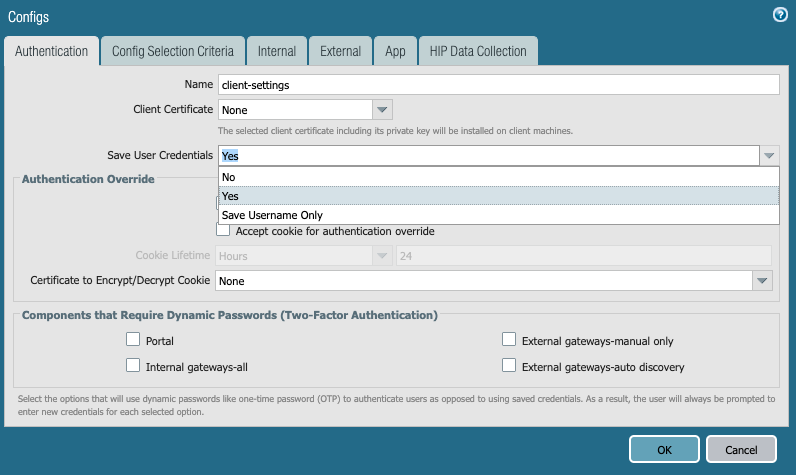Open the External tab
This screenshot has height=475, width=796.
pyautogui.click(x=340, y=51)
